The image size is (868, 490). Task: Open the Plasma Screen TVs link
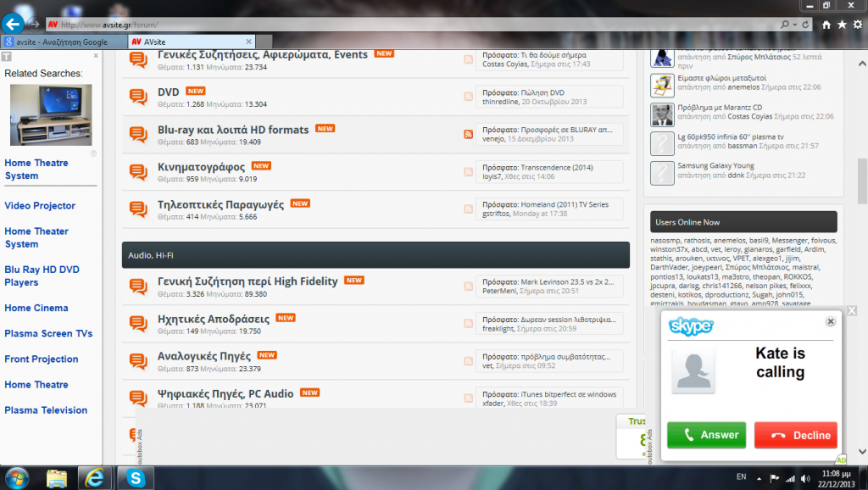click(48, 333)
